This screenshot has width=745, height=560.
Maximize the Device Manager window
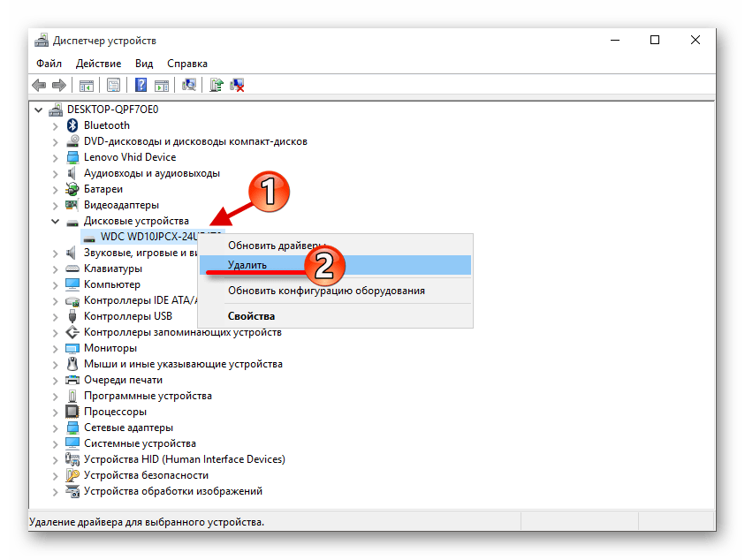[655, 40]
